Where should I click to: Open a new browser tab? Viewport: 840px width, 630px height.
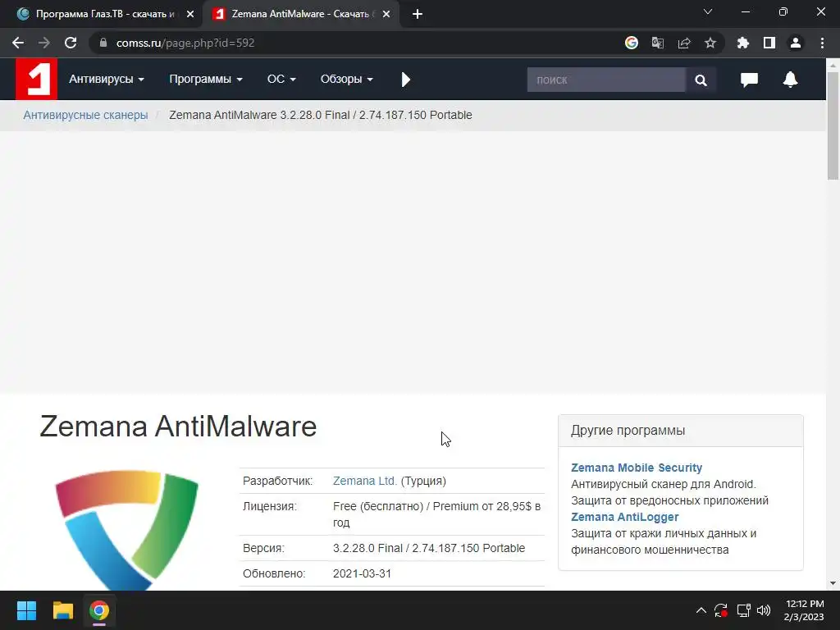point(418,14)
